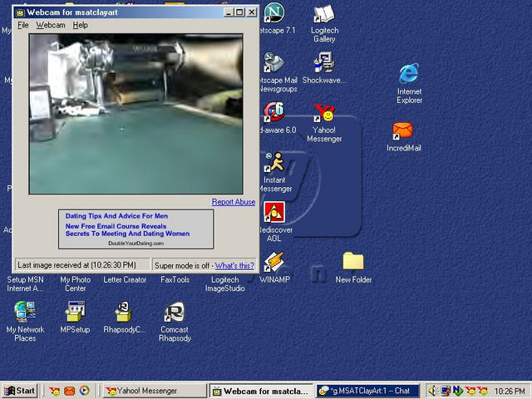The width and height of the screenshot is (532, 399).
Task: Click the Report Abuse link
Action: click(x=234, y=202)
